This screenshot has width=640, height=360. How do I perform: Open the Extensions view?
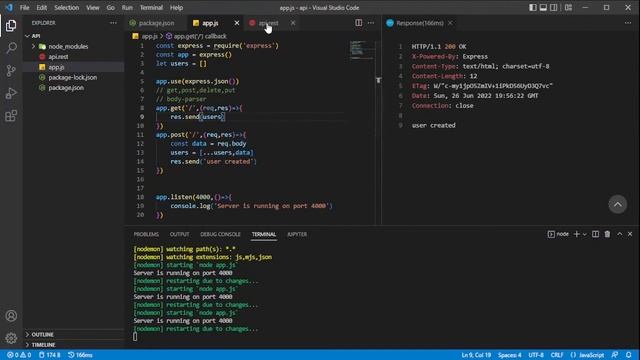(x=11, y=116)
